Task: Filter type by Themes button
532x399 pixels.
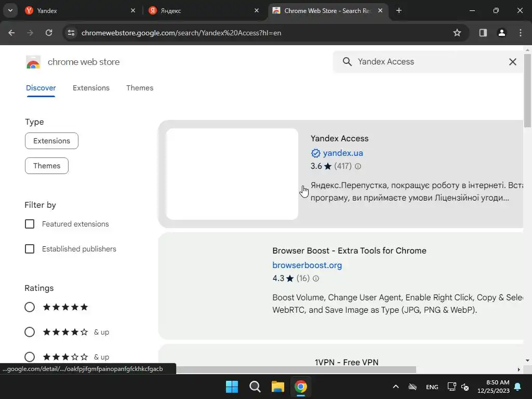Action: (47, 166)
